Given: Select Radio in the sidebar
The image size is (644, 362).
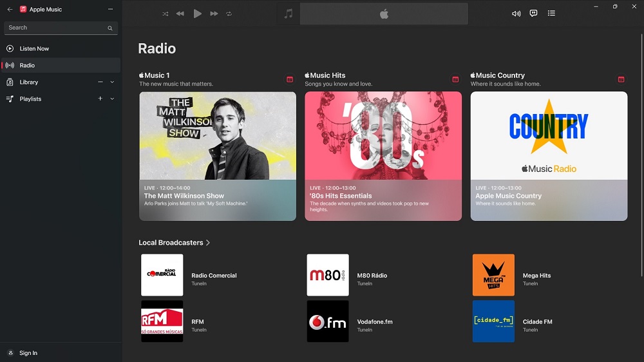Looking at the screenshot, I should [61, 65].
